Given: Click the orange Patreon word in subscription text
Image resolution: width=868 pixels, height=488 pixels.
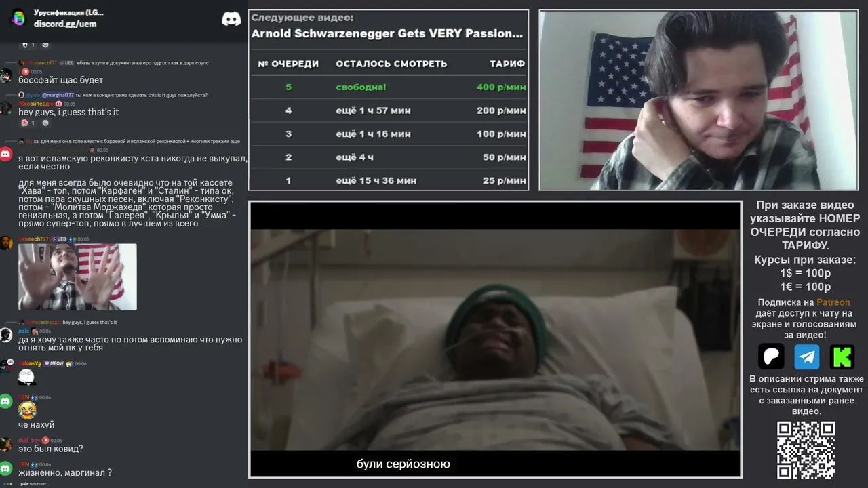Looking at the screenshot, I should click(x=833, y=302).
